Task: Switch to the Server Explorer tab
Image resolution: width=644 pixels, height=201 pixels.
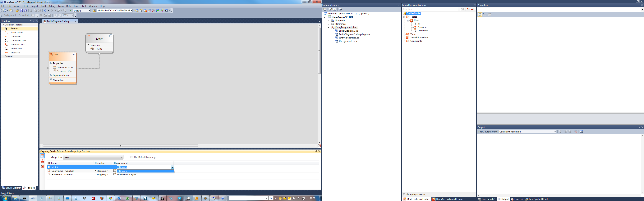Action: point(11,188)
